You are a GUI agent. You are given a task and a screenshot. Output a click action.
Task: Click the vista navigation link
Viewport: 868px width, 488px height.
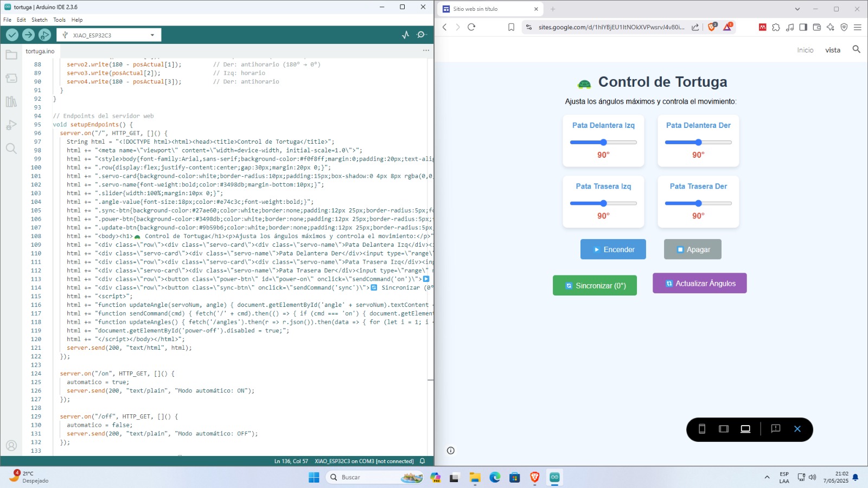(833, 50)
